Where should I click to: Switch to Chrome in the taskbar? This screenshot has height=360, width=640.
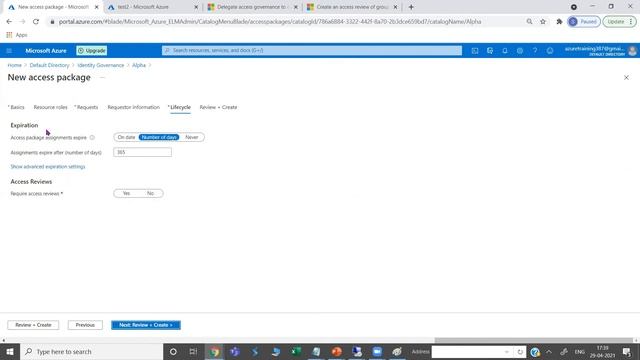coord(214,351)
